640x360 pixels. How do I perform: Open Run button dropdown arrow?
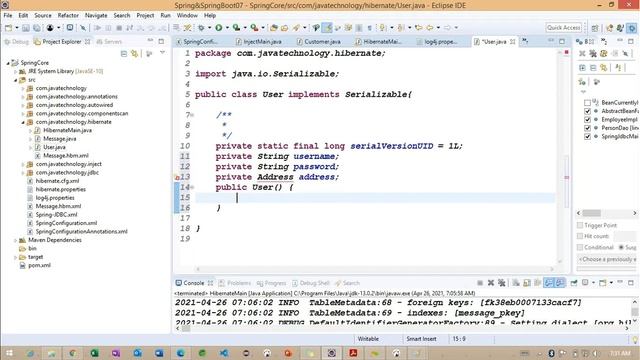(x=227, y=28)
